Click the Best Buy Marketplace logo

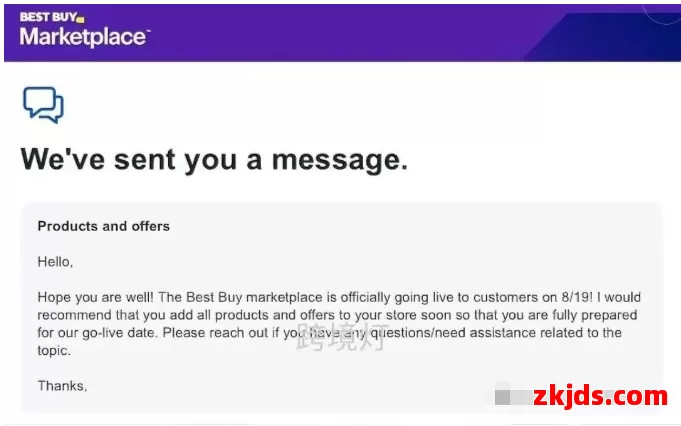click(85, 30)
